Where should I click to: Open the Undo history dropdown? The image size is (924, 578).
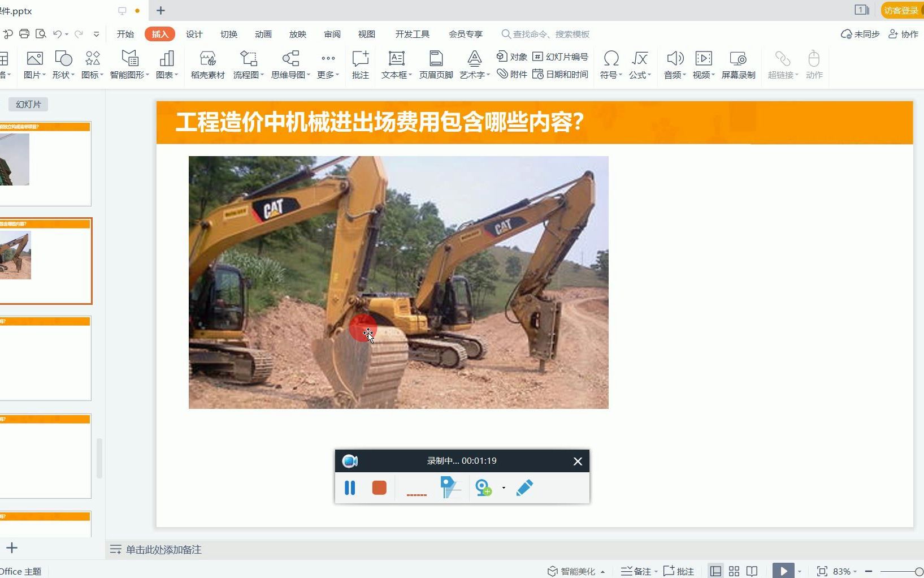[x=67, y=34]
